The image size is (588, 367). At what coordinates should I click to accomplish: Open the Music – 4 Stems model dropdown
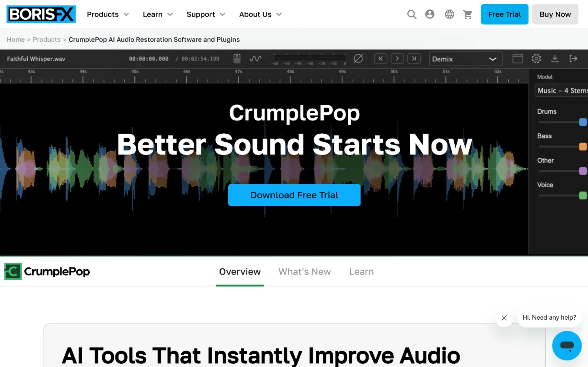point(561,91)
